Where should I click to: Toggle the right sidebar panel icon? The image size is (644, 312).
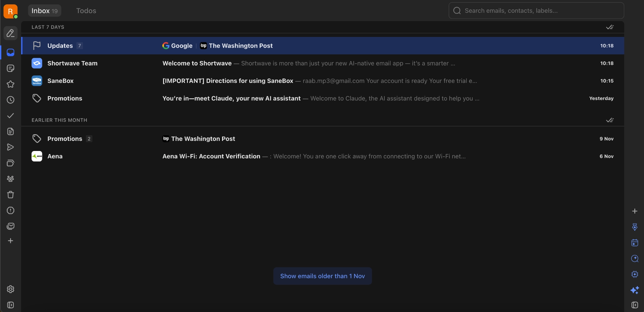(635, 305)
